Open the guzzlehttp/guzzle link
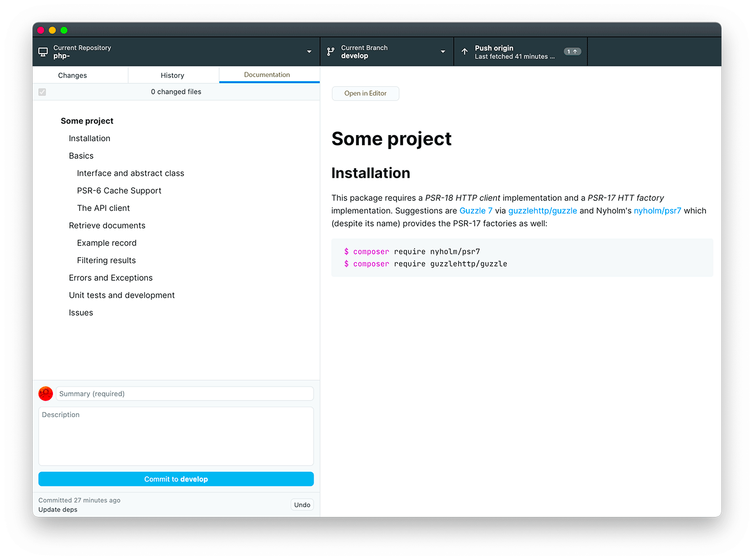The image size is (754, 560). coord(543,211)
